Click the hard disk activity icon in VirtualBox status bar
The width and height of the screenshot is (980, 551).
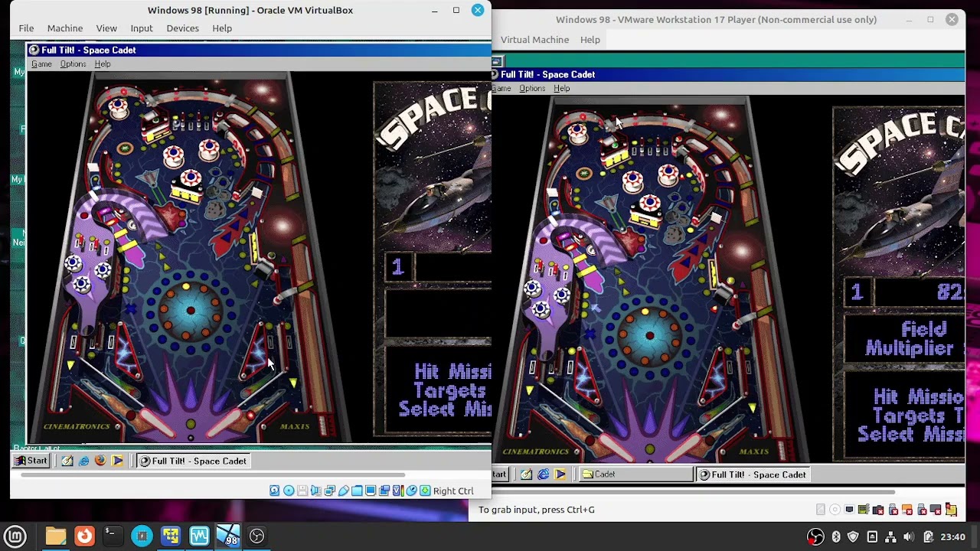[274, 491]
